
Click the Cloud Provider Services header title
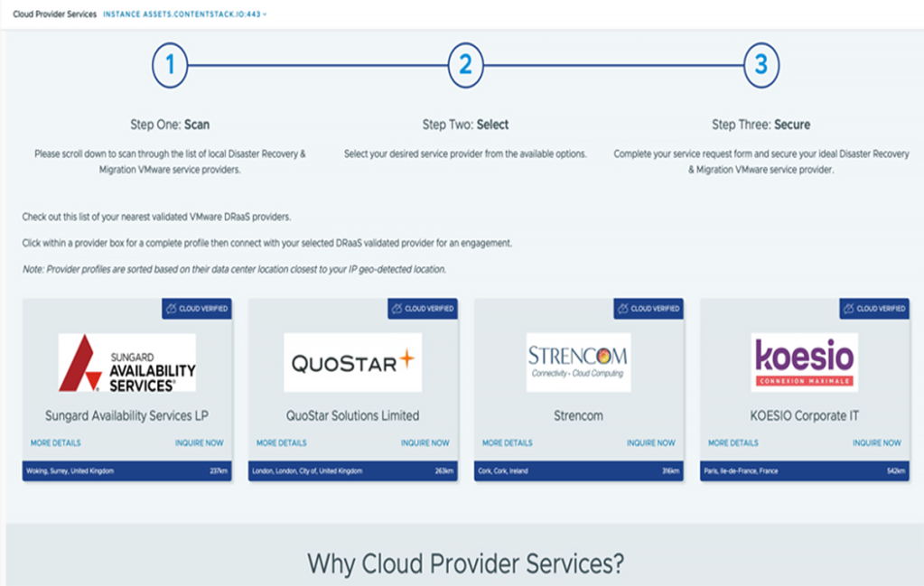point(55,14)
